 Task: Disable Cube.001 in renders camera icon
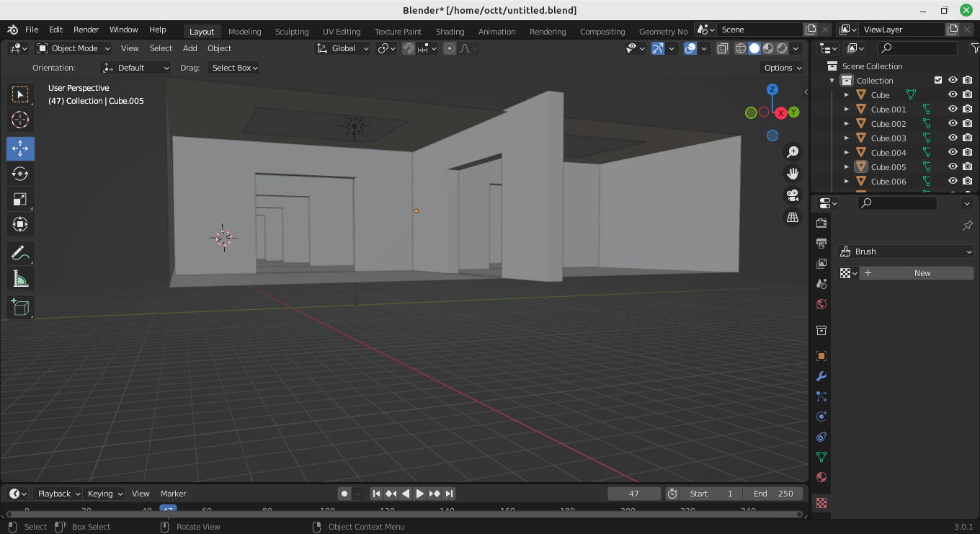point(968,109)
